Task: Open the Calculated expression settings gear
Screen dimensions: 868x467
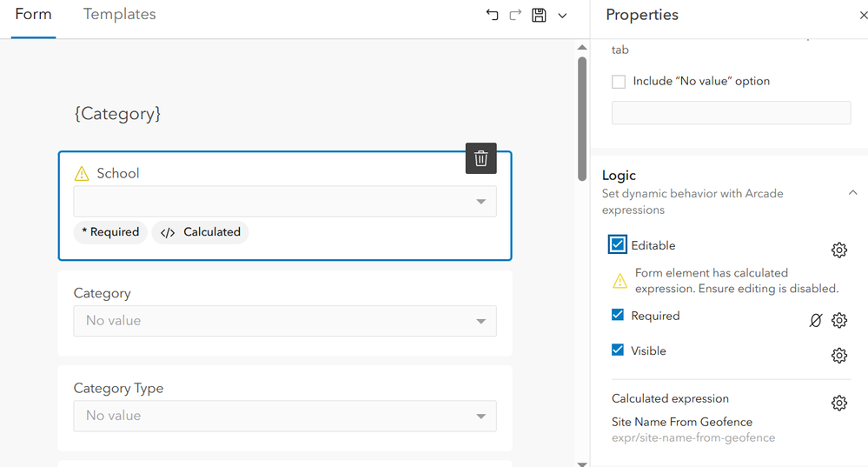Action: tap(838, 403)
